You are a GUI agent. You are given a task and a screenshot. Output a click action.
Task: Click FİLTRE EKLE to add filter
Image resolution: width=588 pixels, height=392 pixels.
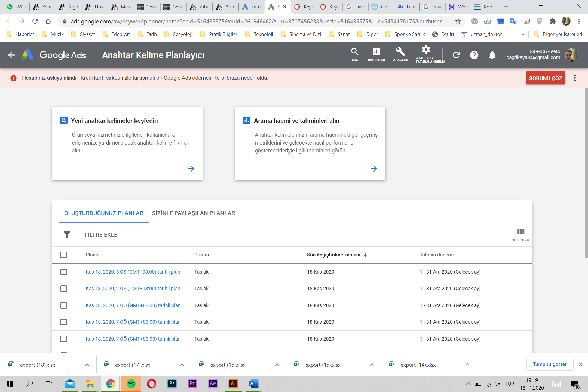101,235
